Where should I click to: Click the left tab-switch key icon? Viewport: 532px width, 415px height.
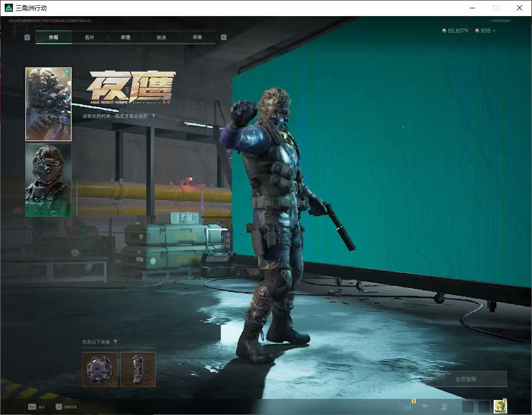(27, 37)
